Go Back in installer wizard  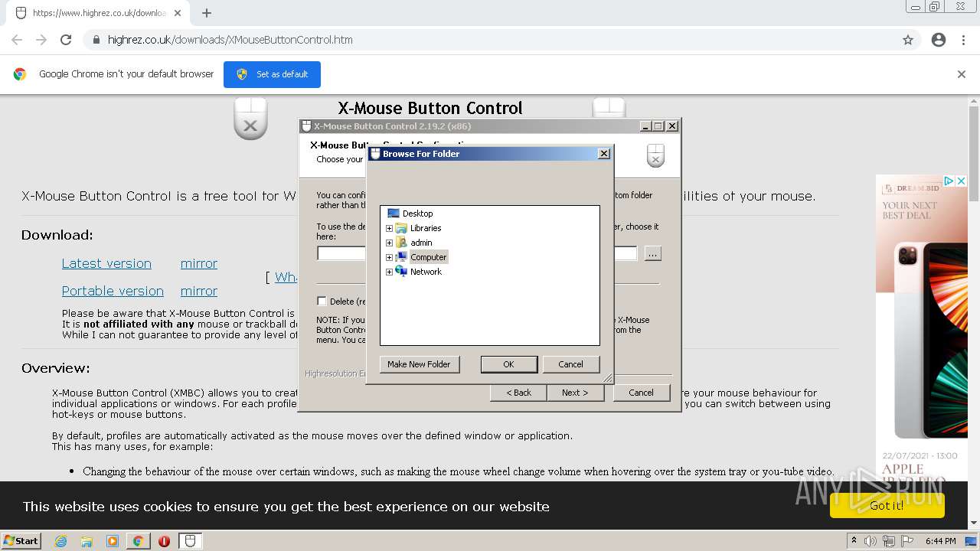pos(518,393)
